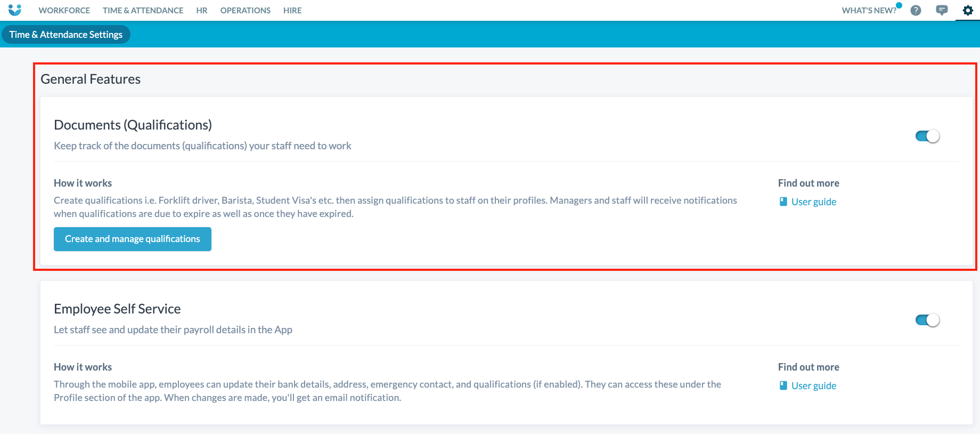This screenshot has width=980, height=434.
Task: Open the What's New link
Action: coord(869,11)
